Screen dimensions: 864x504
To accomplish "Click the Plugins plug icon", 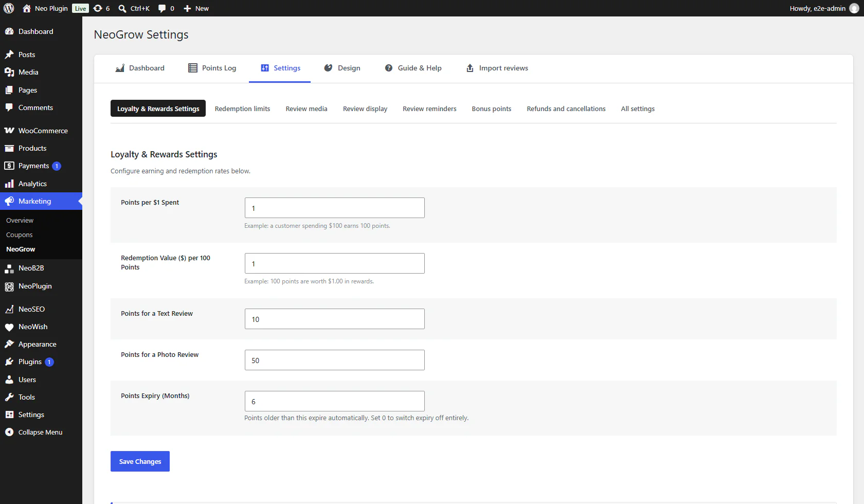I will [9, 362].
